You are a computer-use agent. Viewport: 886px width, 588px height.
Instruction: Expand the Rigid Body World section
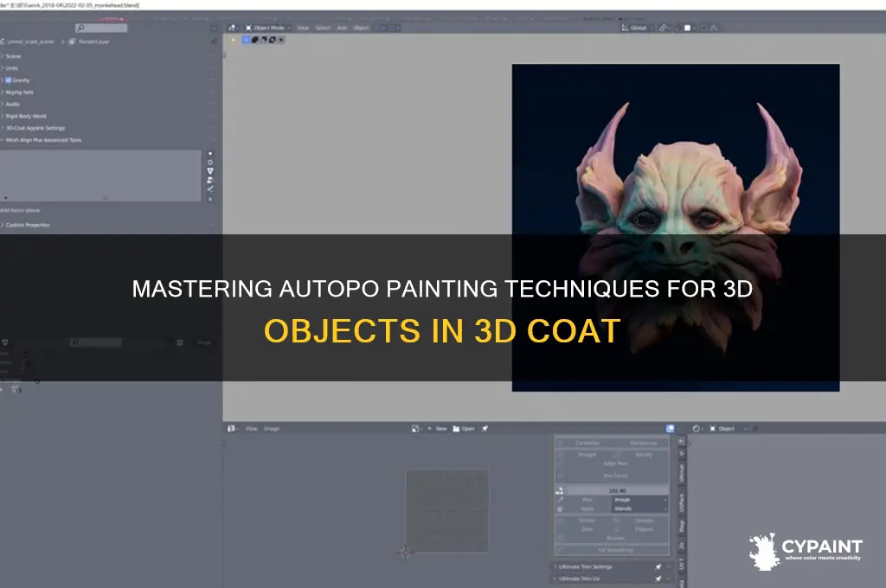click(25, 116)
